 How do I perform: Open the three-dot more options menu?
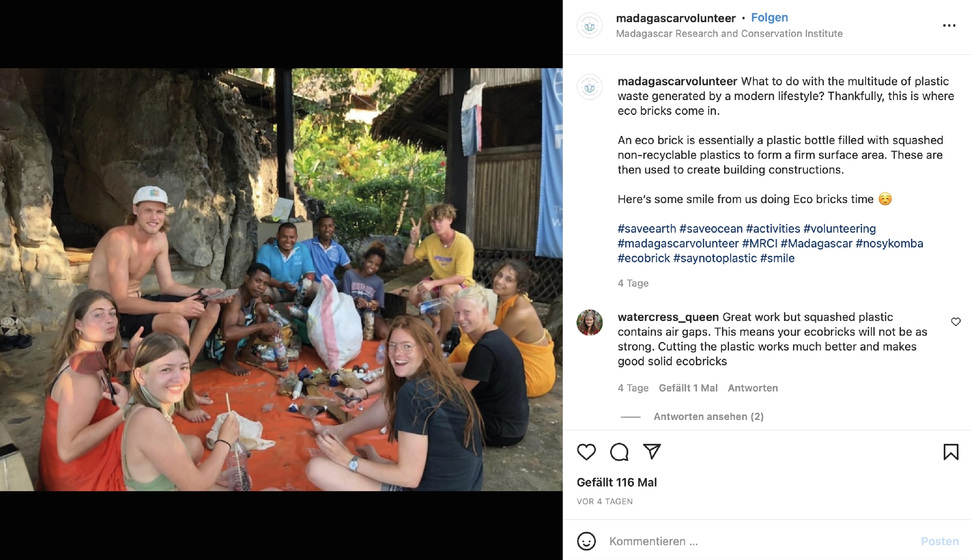(949, 26)
